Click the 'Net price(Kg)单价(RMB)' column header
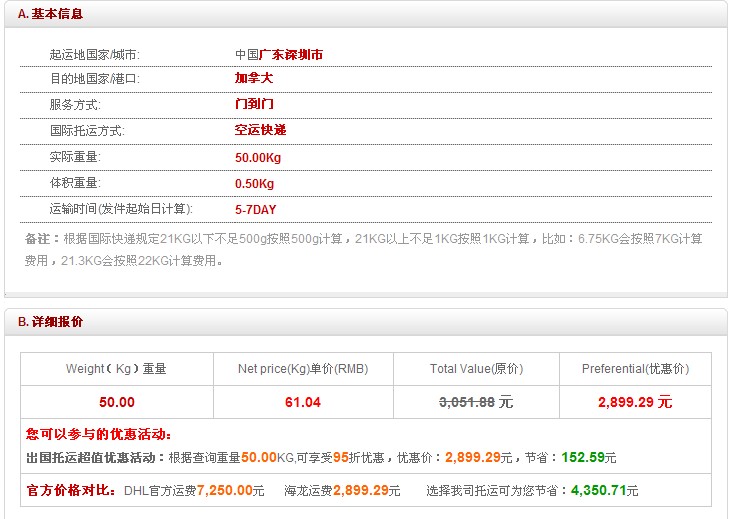 [303, 369]
